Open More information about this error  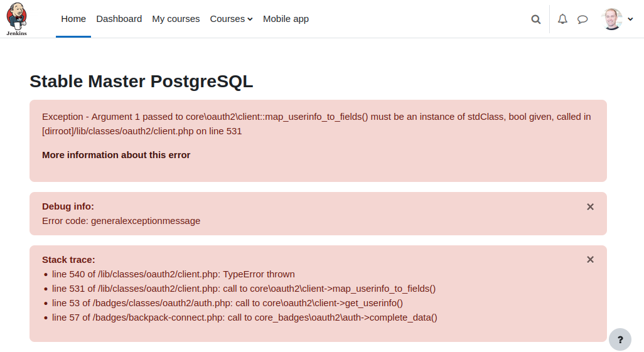pyautogui.click(x=116, y=155)
